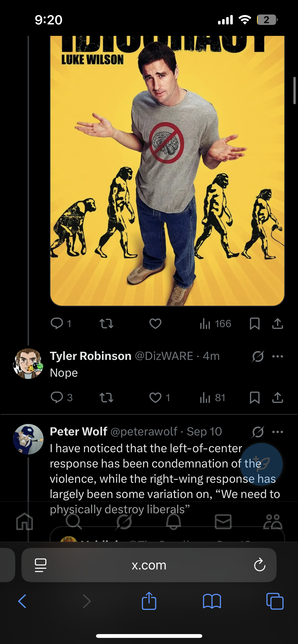This screenshot has width=298, height=644.
Task: Go to the Home tab
Action: (24, 521)
